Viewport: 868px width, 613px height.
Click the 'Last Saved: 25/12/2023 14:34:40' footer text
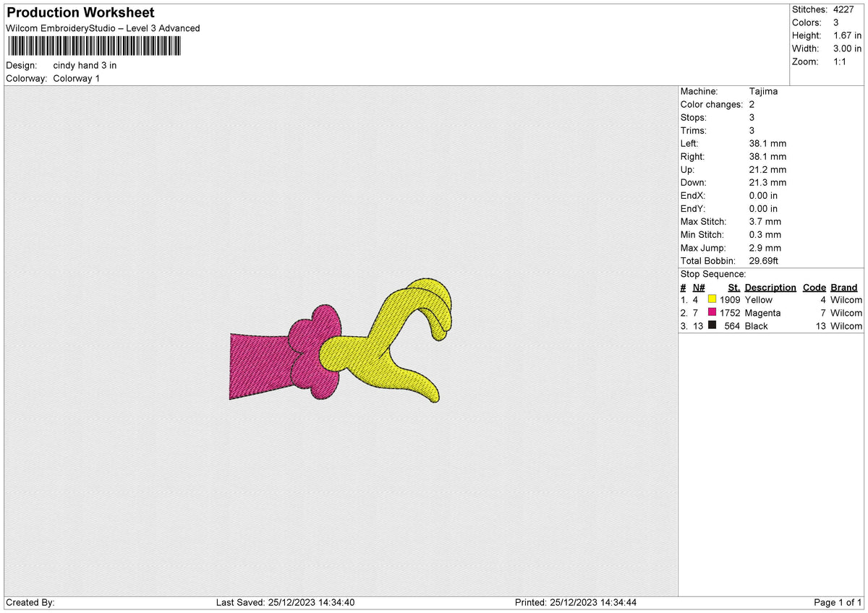pyautogui.click(x=285, y=602)
